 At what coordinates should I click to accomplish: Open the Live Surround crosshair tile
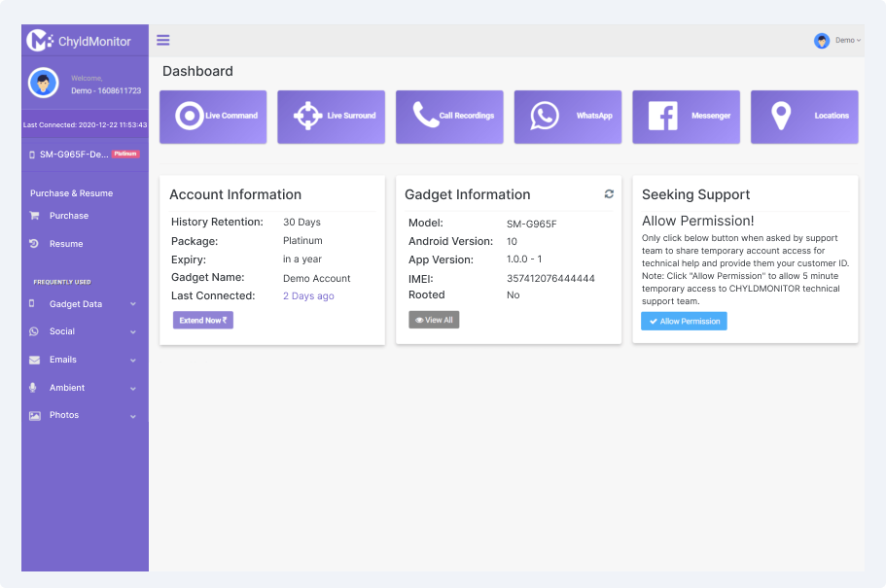(331, 117)
